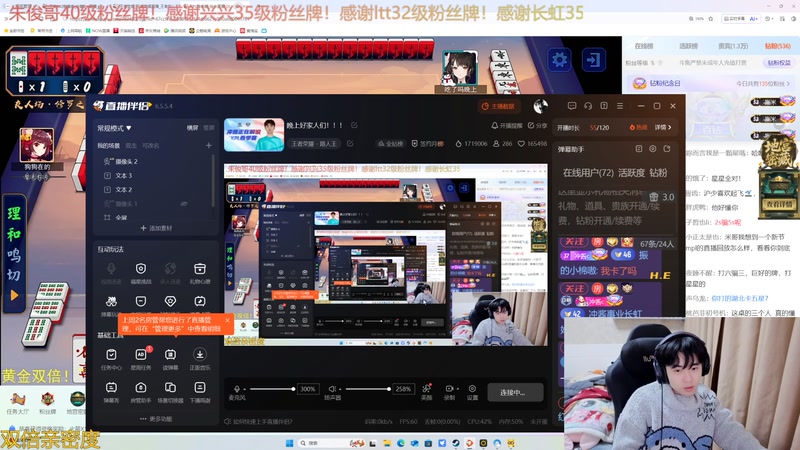Screen dimensions: 800x450
Task: Open the music download-arrow tool
Action: [199, 359]
